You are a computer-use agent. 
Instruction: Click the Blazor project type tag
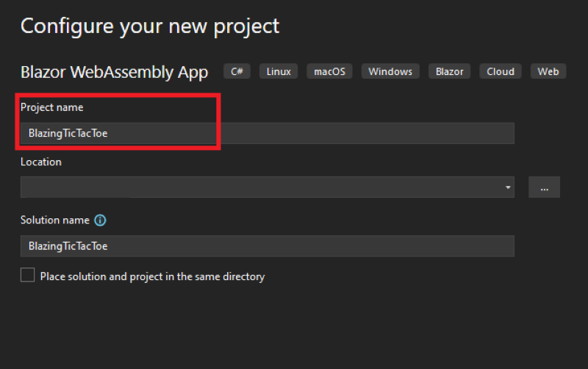pos(449,71)
